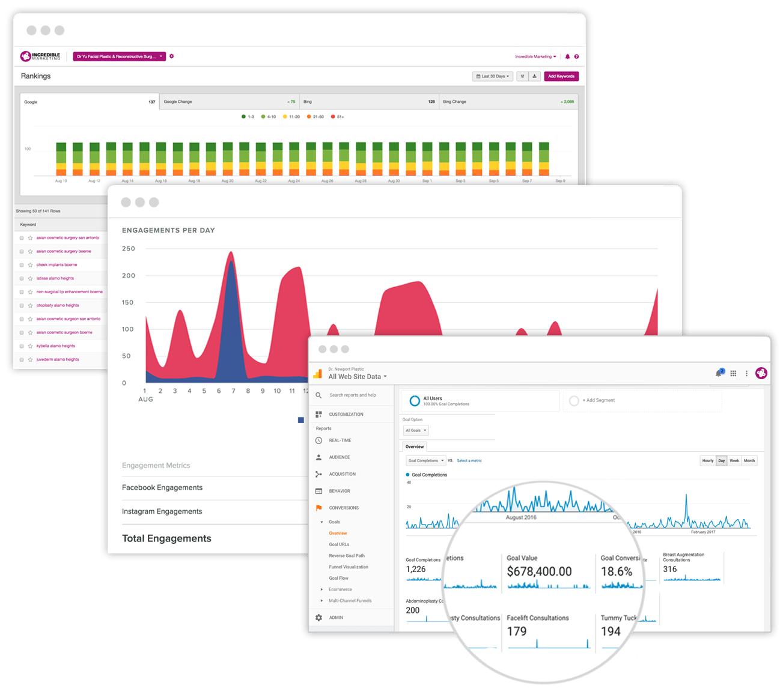Open the Dr Yu Facial Plastic client dropdown

pos(120,56)
